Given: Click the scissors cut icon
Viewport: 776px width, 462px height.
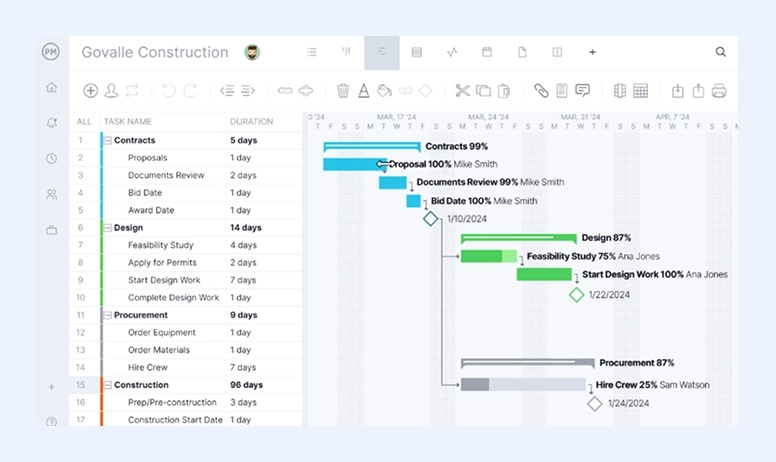Looking at the screenshot, I should click(462, 91).
